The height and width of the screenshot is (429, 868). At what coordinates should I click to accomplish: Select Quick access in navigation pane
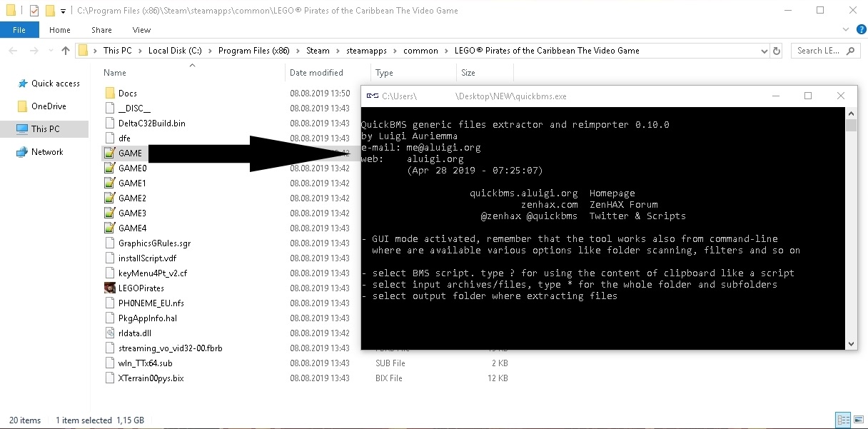[49, 84]
